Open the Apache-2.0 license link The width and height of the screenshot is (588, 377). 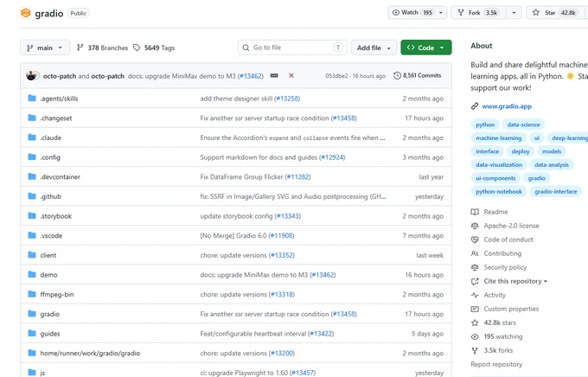click(x=512, y=226)
